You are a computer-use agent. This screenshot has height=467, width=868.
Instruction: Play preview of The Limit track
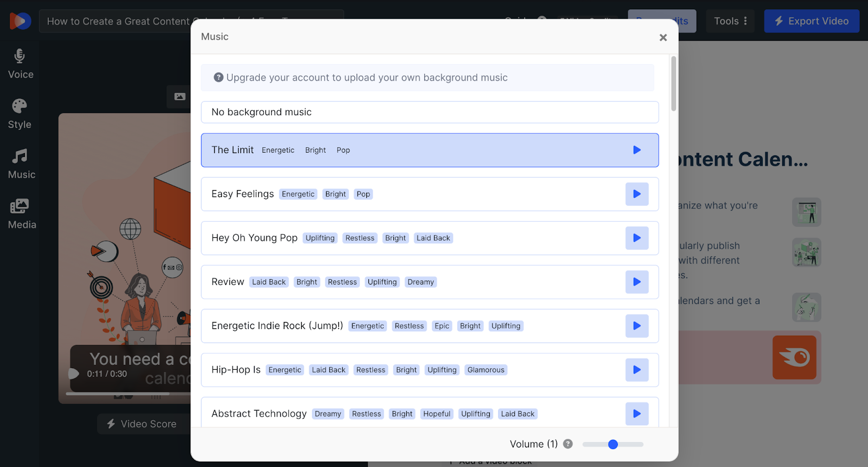pyautogui.click(x=637, y=150)
